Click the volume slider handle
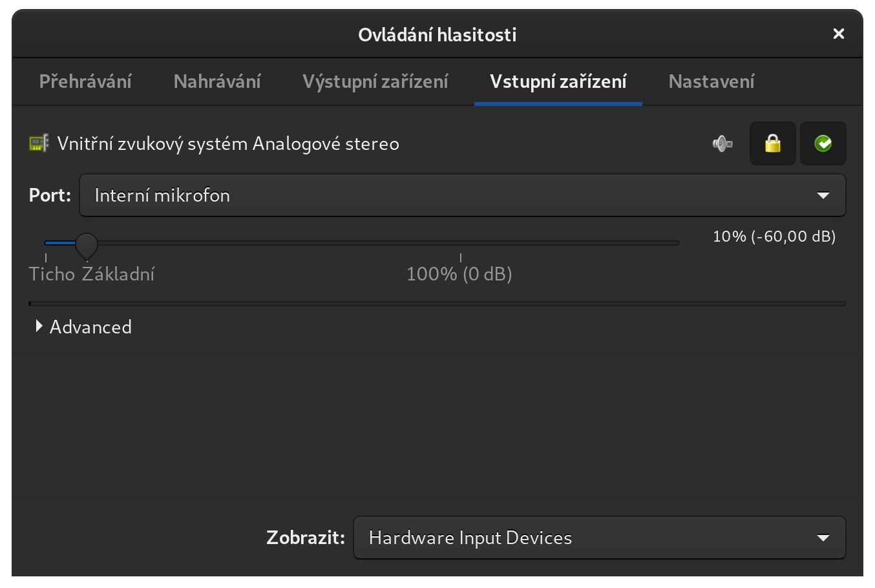Viewport: 875px width, 588px height. (86, 246)
